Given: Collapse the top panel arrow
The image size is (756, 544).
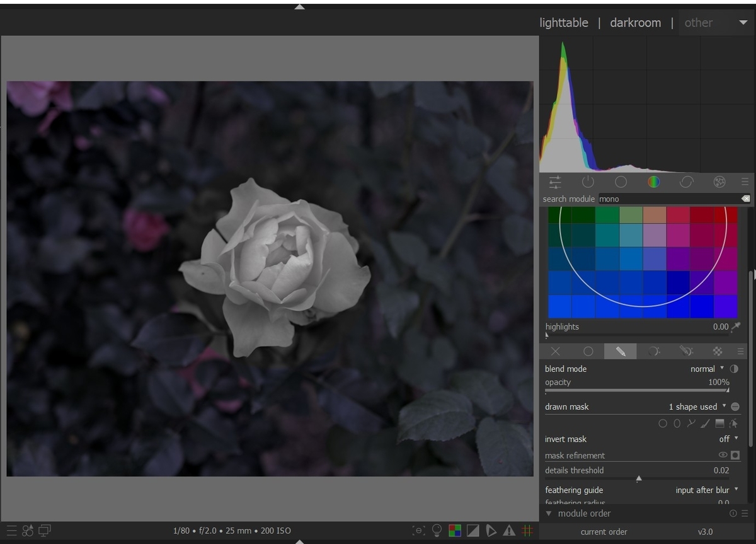Looking at the screenshot, I should pyautogui.click(x=300, y=6).
